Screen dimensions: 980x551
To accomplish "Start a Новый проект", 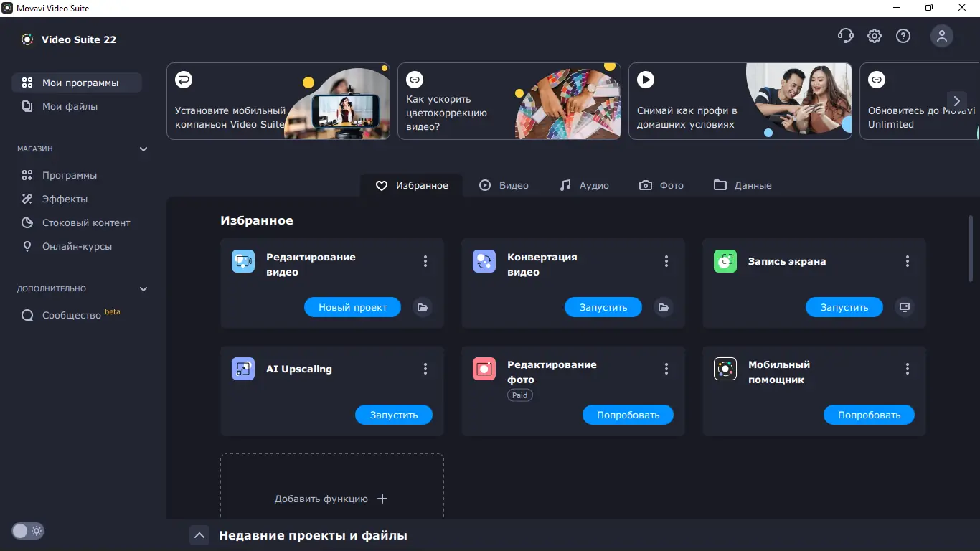I will 352,307.
